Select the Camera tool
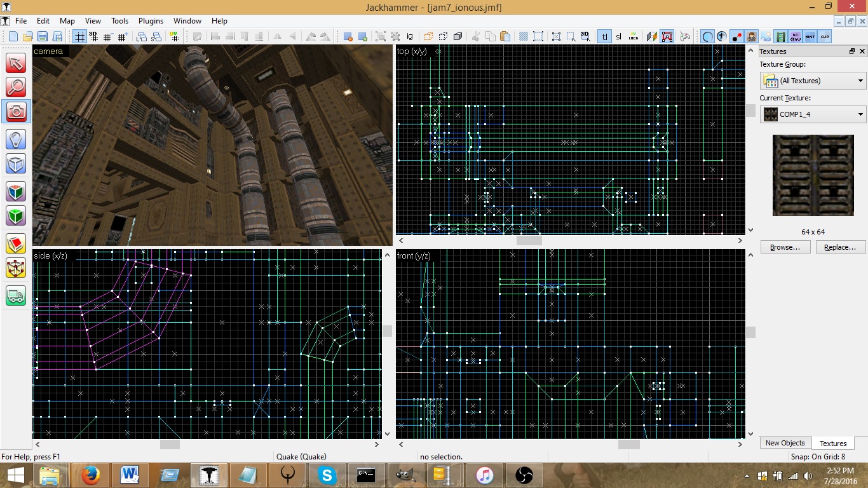868x488 pixels. [x=16, y=111]
